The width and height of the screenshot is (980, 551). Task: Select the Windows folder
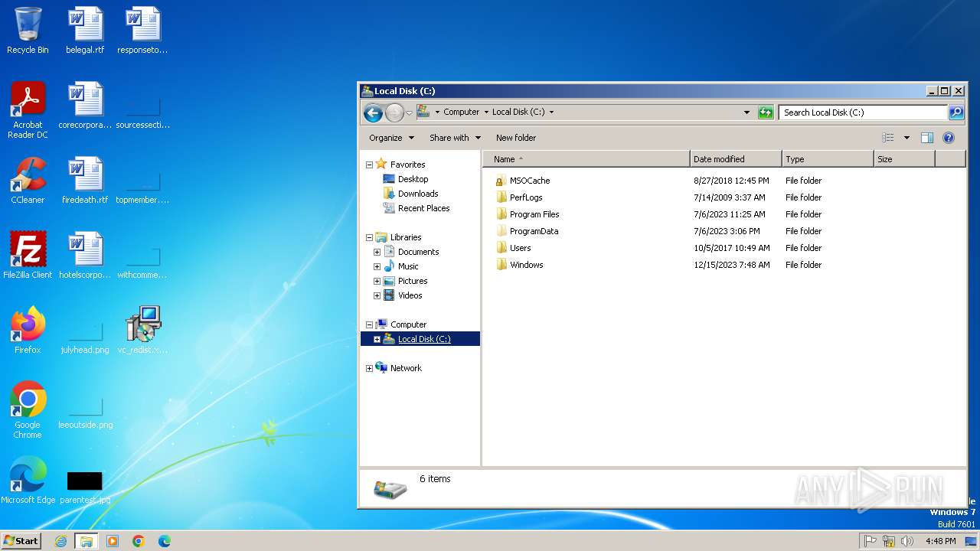coord(526,265)
